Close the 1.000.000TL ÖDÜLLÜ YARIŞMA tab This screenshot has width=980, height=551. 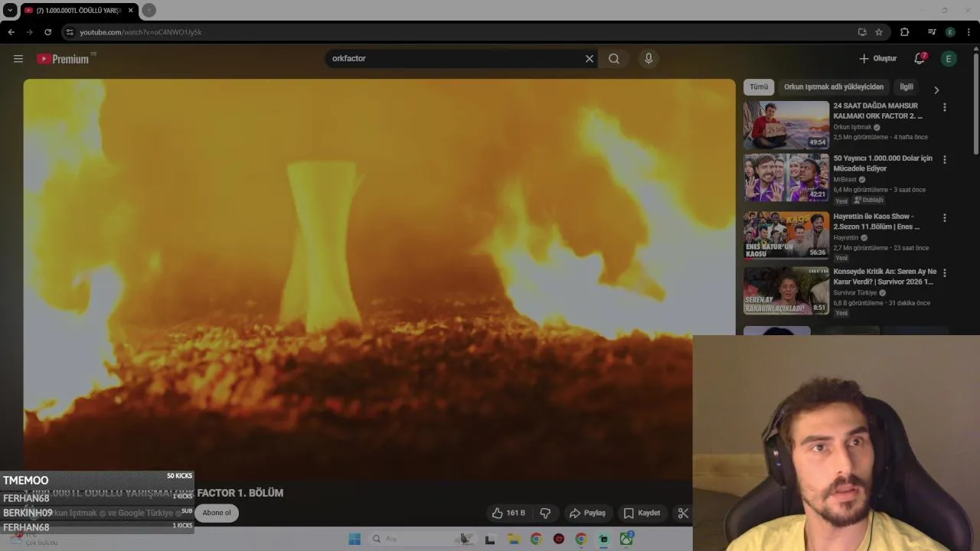coord(130,11)
